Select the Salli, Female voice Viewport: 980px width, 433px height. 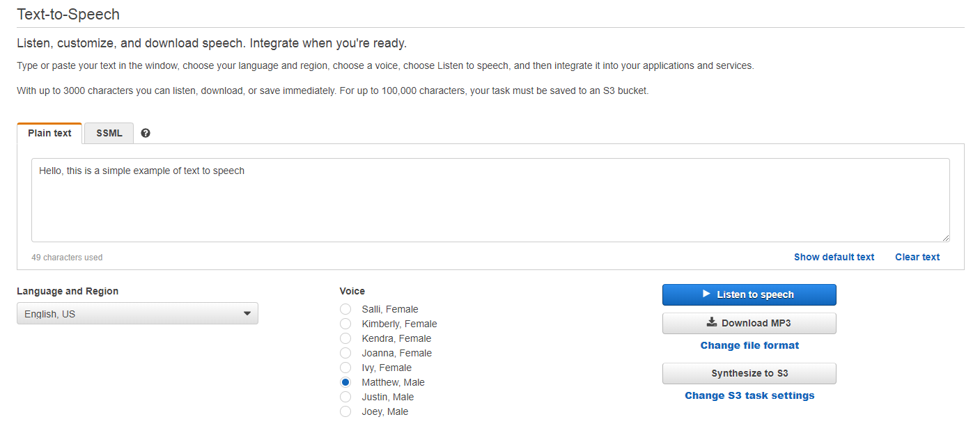[345, 309]
